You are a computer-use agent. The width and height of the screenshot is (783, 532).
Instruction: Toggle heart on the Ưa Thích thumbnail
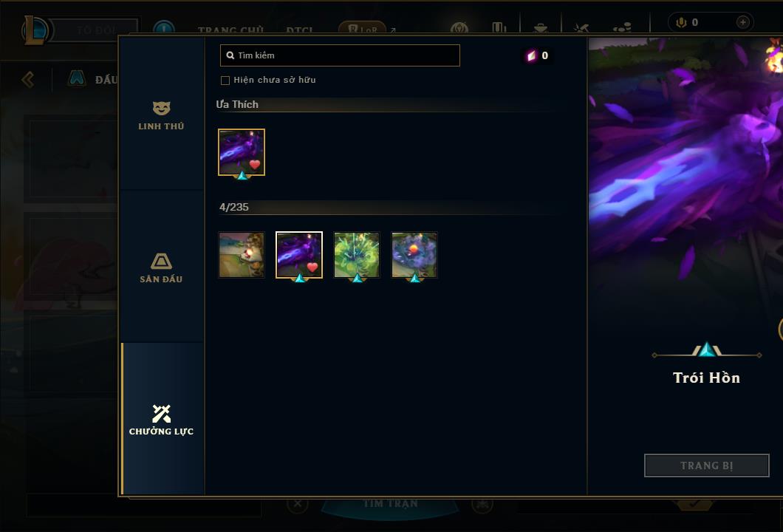(255, 164)
